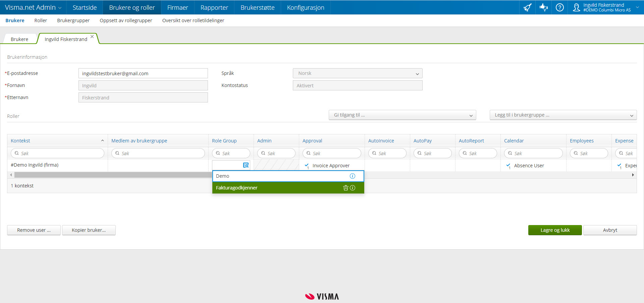This screenshot has height=303, width=644.
Task: Click the rocket icon in top bar
Action: [527, 7]
